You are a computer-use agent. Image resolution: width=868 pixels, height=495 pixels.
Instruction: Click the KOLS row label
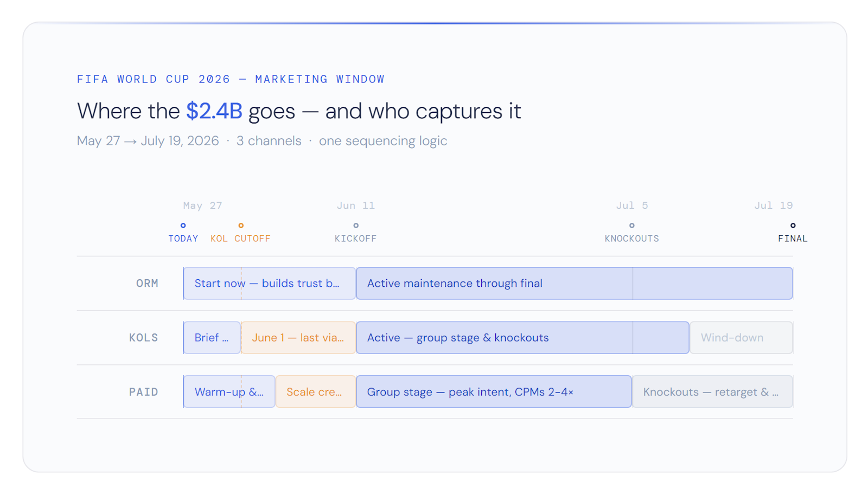144,338
